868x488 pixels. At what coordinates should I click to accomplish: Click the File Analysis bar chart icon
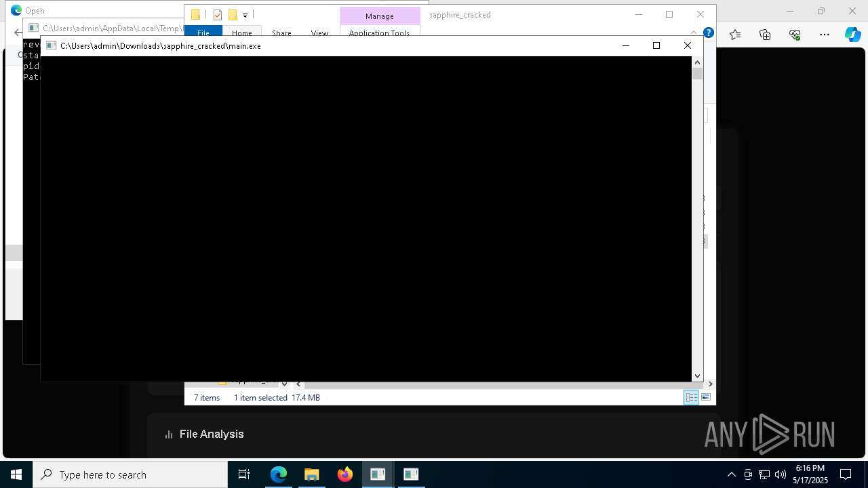pos(169,434)
